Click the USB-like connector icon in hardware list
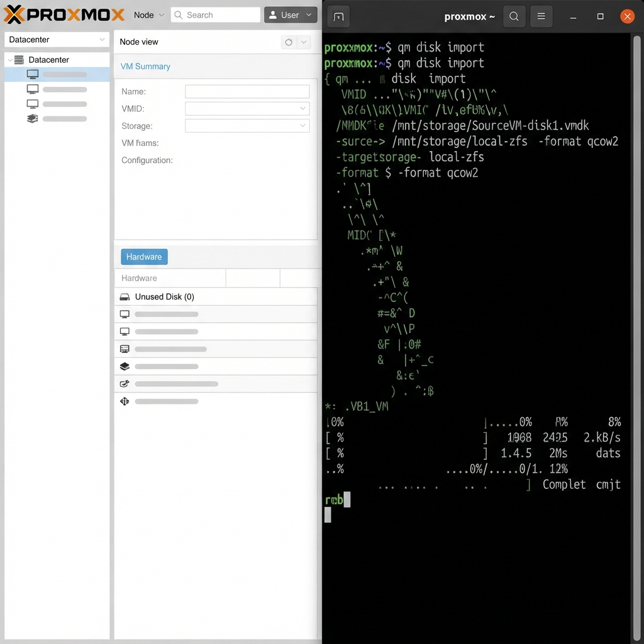 point(125,384)
